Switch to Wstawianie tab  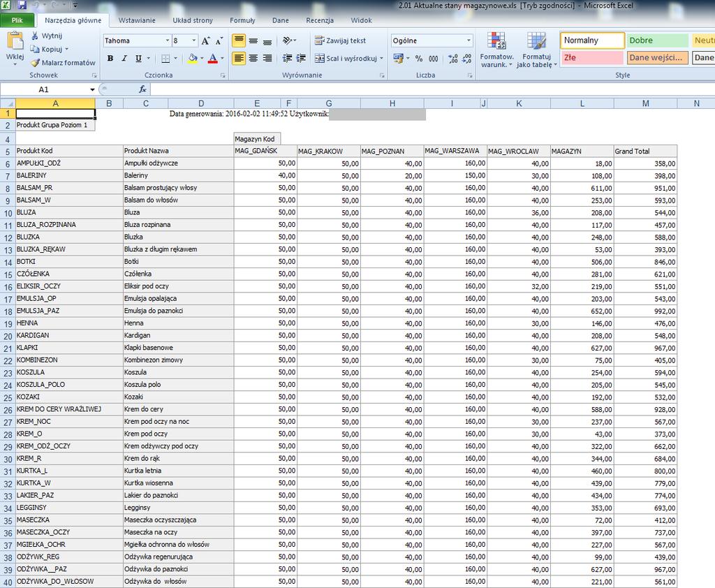[137, 20]
